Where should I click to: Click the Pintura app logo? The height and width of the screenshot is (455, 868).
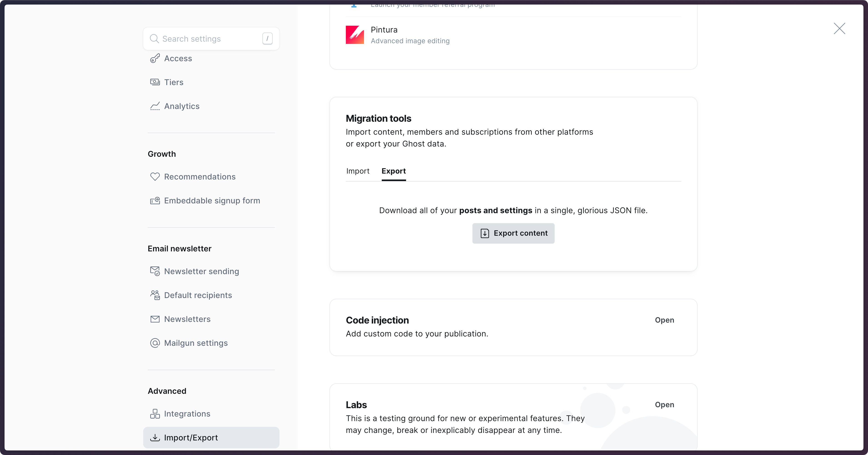tap(354, 35)
